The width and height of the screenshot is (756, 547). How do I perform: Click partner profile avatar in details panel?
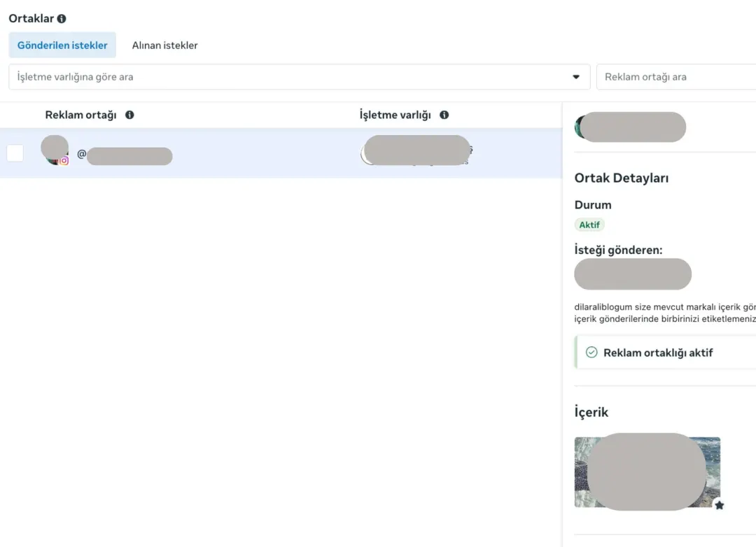coord(582,127)
